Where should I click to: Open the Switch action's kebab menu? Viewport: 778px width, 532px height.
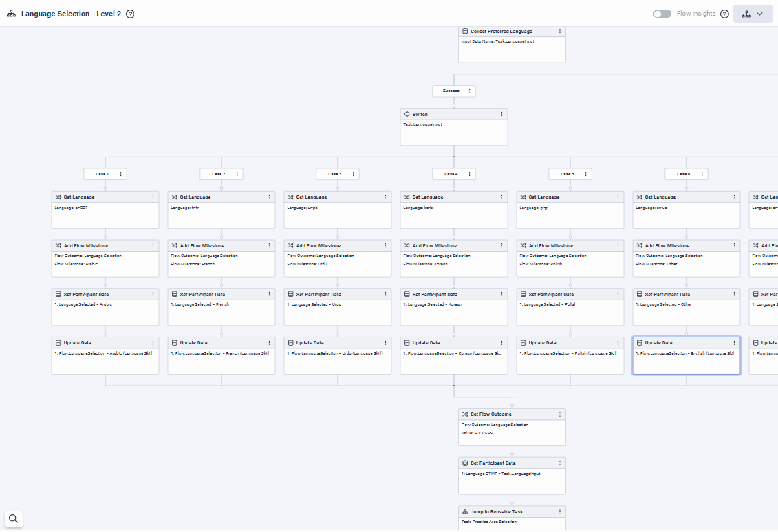[x=502, y=114]
